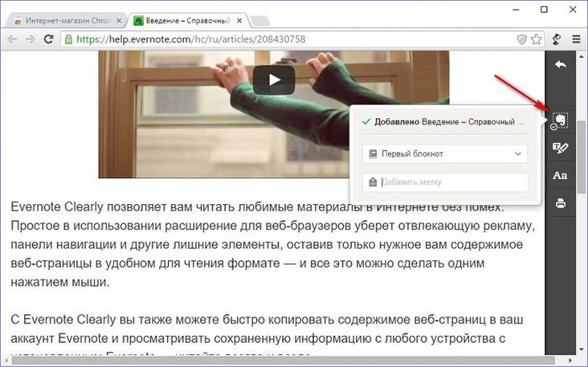Open the Aa text theme settings
The width and height of the screenshot is (588, 367).
tap(560, 176)
